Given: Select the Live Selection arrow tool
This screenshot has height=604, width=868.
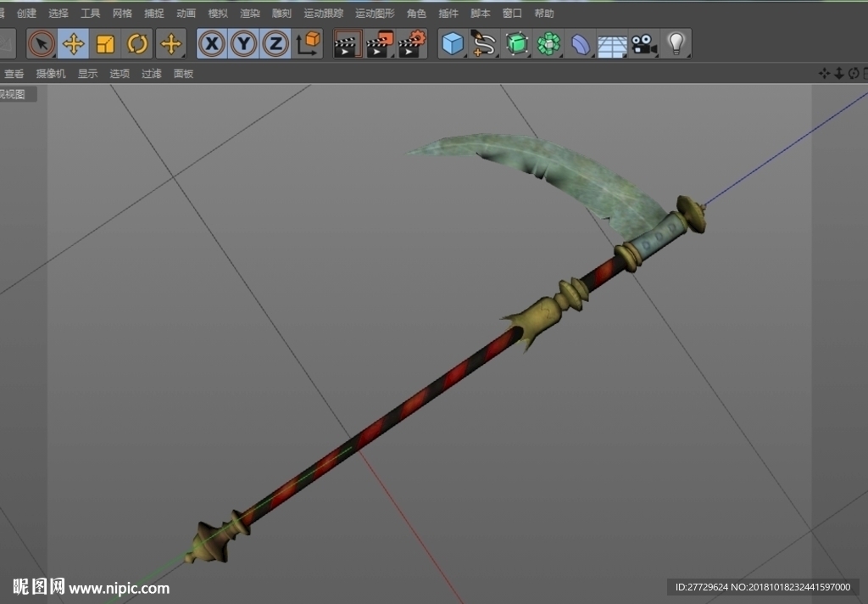Looking at the screenshot, I should pyautogui.click(x=42, y=44).
